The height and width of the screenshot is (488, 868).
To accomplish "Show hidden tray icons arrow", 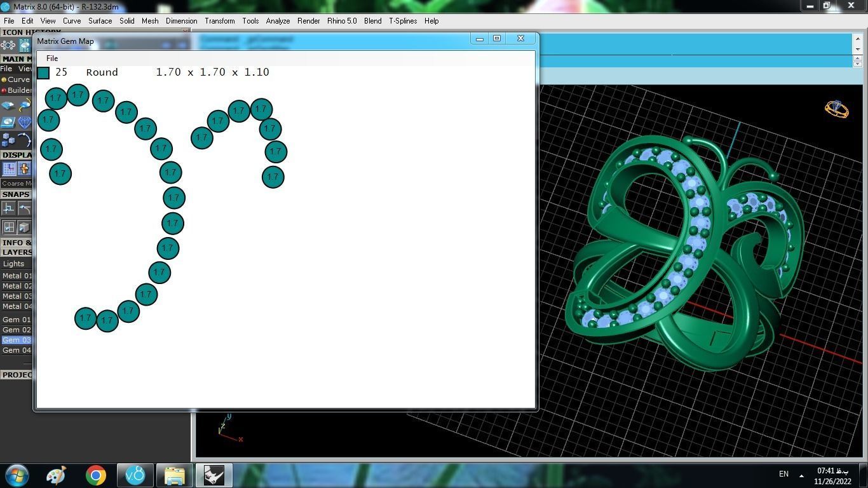I will pyautogui.click(x=801, y=475).
